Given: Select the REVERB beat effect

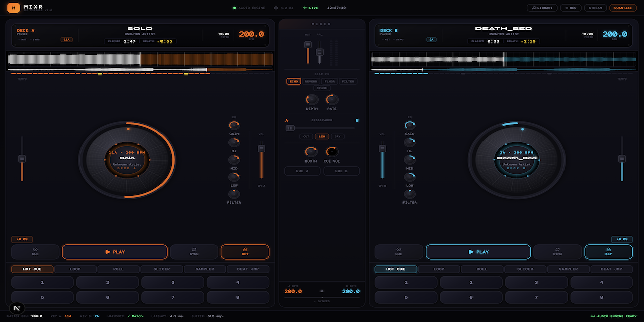Looking at the screenshot, I should click(x=311, y=81).
